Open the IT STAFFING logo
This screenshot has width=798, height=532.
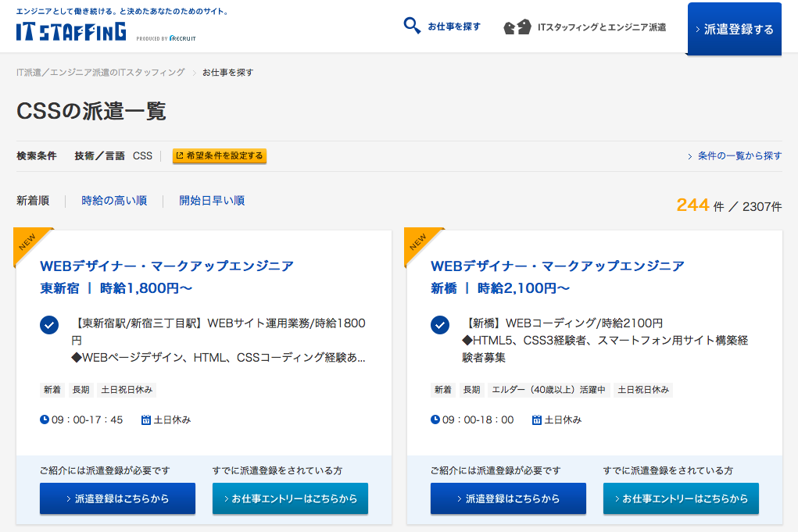point(71,31)
